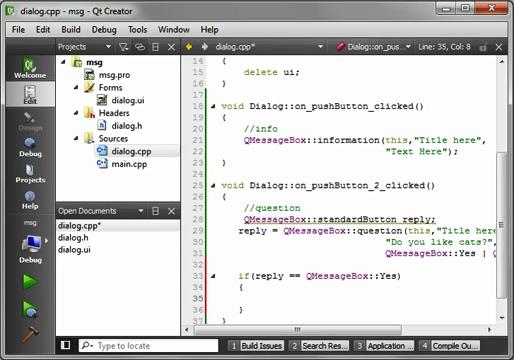
Task: Collapse the Forms folder
Action: click(x=76, y=87)
